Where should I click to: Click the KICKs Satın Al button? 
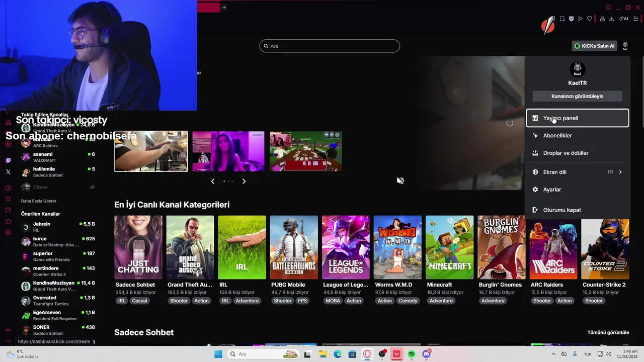coord(595,46)
